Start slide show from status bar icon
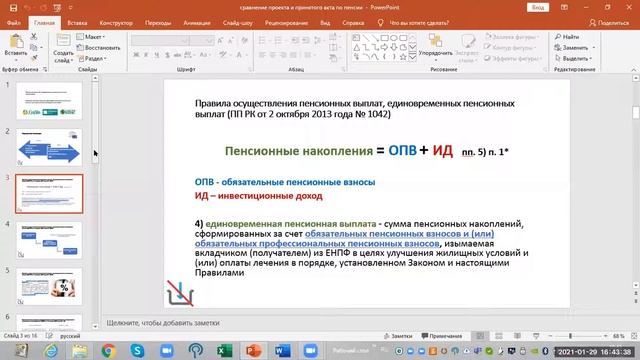The height and width of the screenshot is (360, 640). click(536, 336)
